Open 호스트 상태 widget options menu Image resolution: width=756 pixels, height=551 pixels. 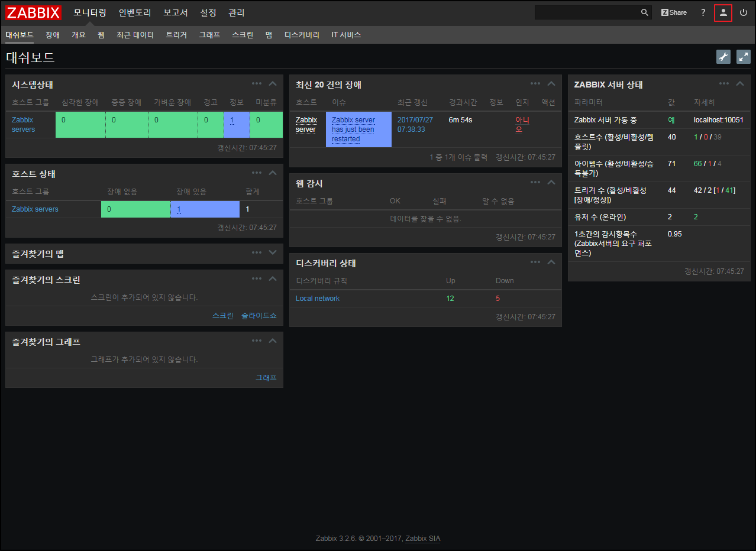(x=257, y=173)
